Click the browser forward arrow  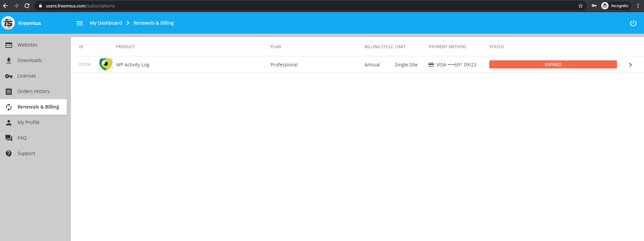click(x=16, y=6)
